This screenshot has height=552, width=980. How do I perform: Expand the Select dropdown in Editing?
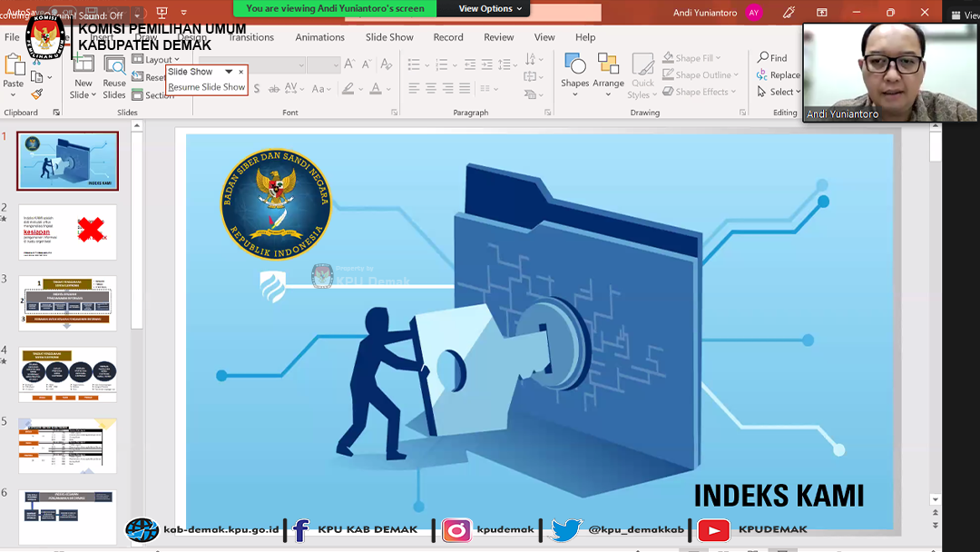tap(779, 92)
